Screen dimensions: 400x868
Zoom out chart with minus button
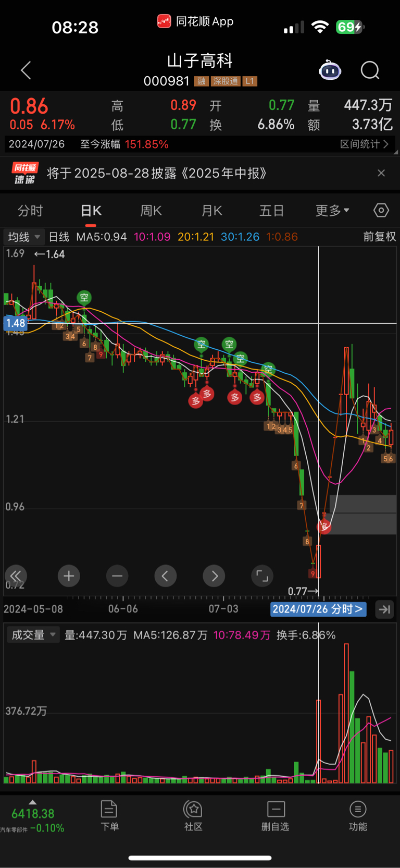[x=117, y=576]
